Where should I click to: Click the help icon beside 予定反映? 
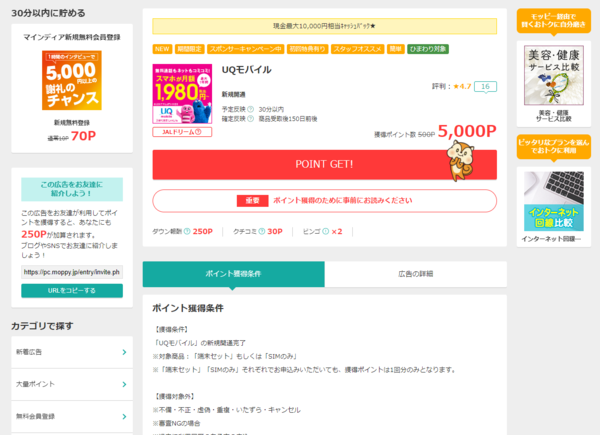click(250, 109)
